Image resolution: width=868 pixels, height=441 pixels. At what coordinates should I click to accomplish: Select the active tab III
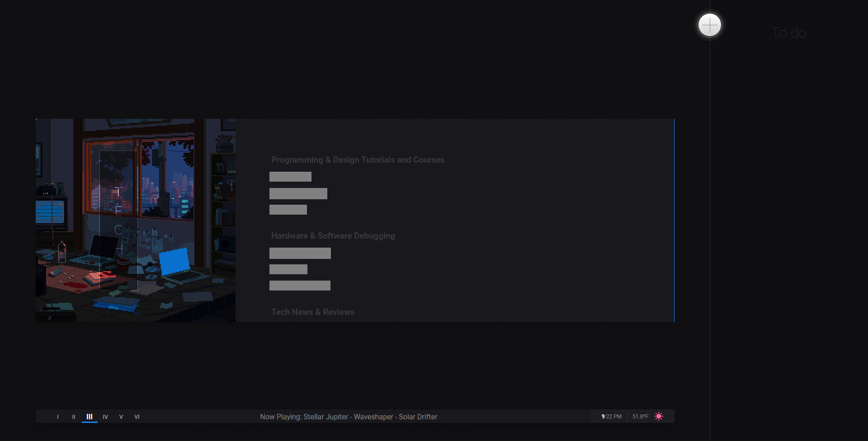tap(90, 417)
